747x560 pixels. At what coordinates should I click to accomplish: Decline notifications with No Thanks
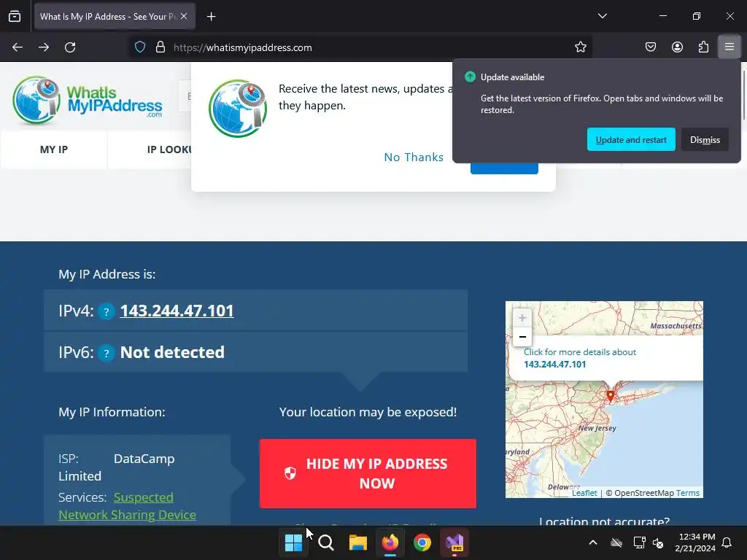[414, 157]
